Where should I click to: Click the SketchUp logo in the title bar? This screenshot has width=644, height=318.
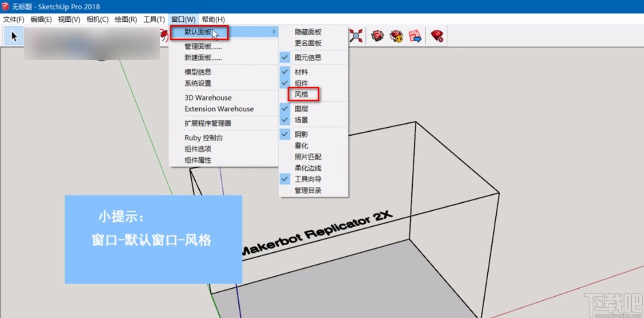(x=5, y=7)
